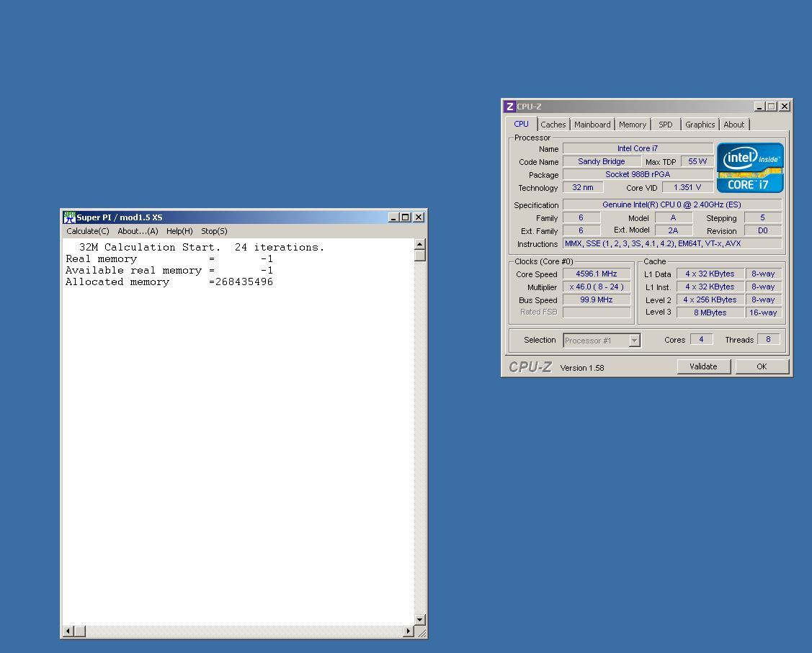Screen dimensions: 812x653
Task: Click the Socket 988B rPGA package value
Action: point(638,174)
